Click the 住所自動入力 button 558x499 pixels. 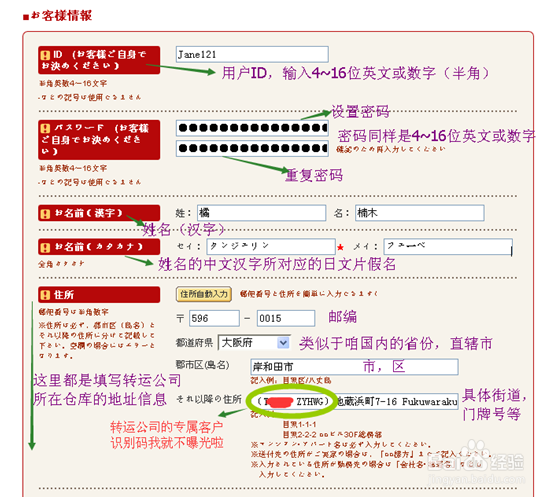pyautogui.click(x=204, y=294)
